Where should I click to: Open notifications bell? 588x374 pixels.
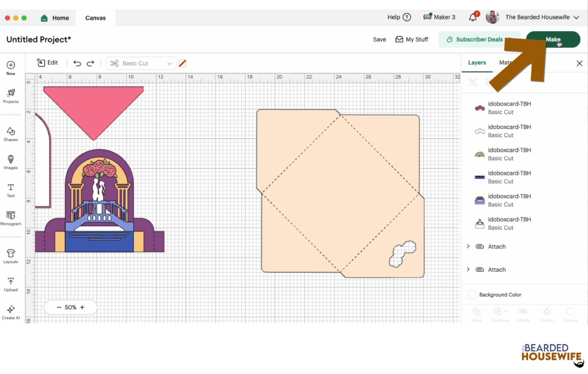pyautogui.click(x=473, y=17)
